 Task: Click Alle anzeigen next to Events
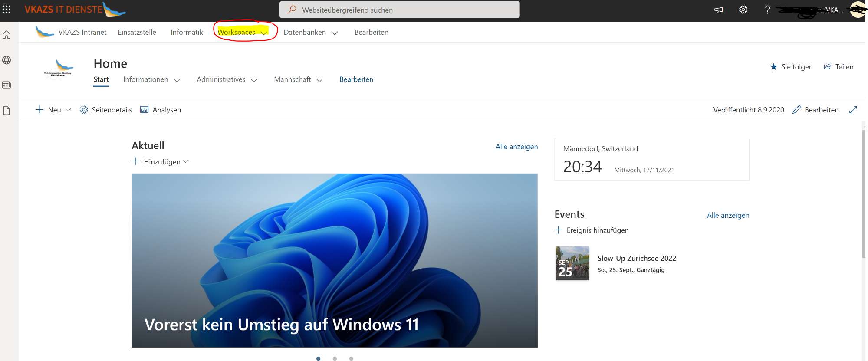(728, 215)
